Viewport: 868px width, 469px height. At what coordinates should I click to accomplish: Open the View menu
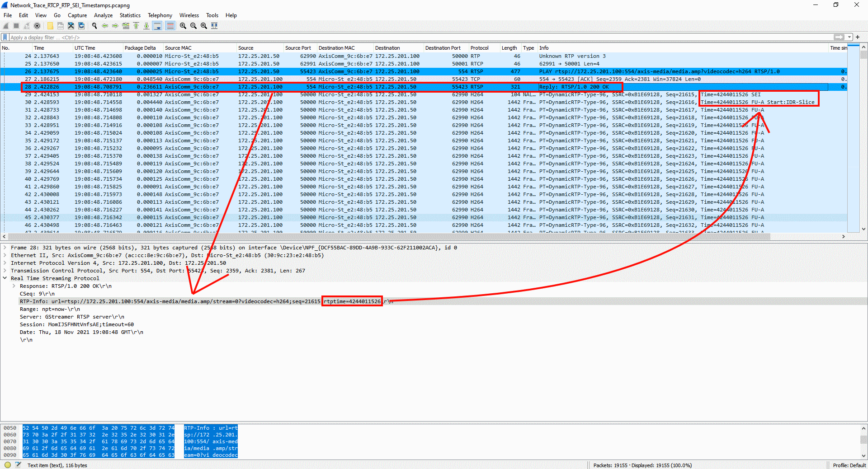pyautogui.click(x=41, y=15)
